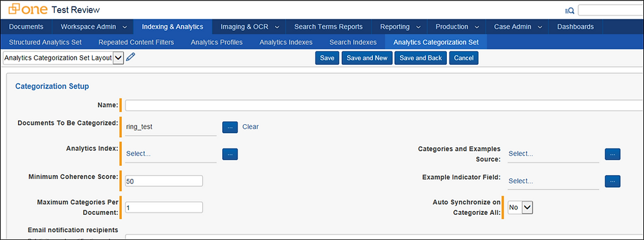Image resolution: width=644 pixels, height=240 pixels.
Task: Open Search Indexes subtab
Action: [x=353, y=42]
